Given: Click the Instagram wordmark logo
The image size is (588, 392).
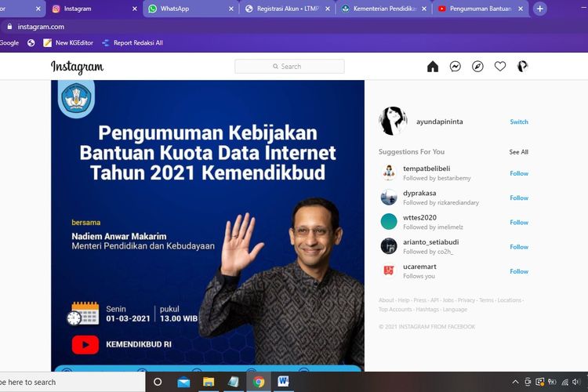Looking at the screenshot, I should click(77, 67).
